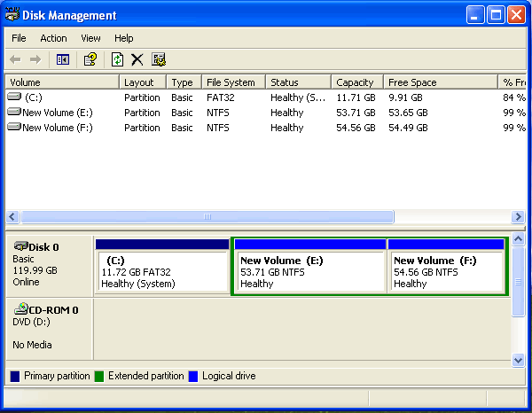
Task: Click the 9.91 GB free space cell
Action: coord(405,97)
